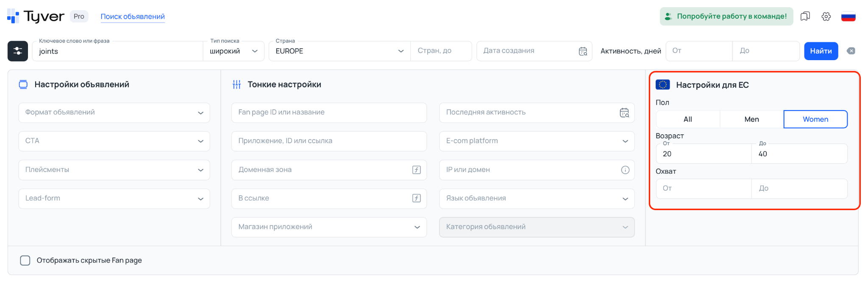This screenshot has width=868, height=283.
Task: Open the bookmarks/guide icon in header
Action: 805,17
